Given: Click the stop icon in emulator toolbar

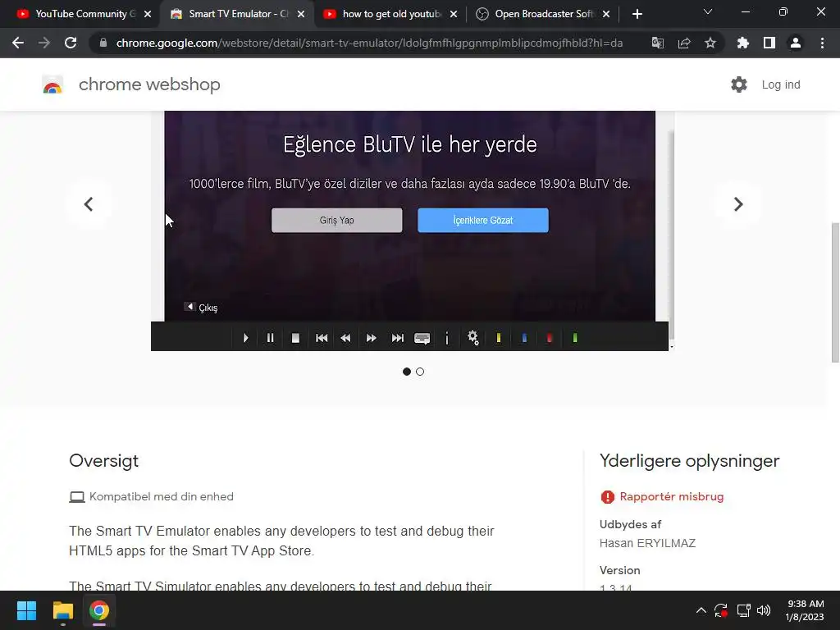Looking at the screenshot, I should point(295,338).
